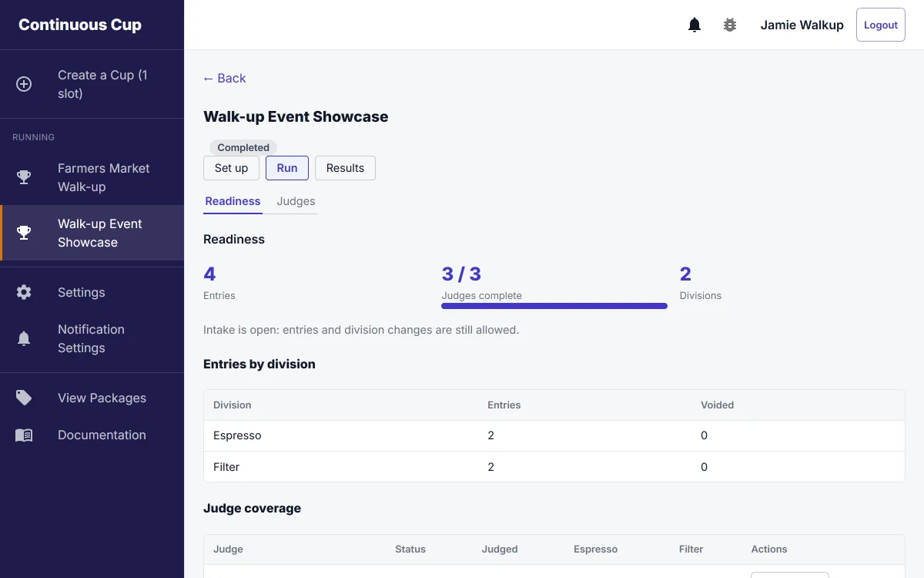Click the Documentation book icon
The height and width of the screenshot is (578, 924).
[x=24, y=435]
